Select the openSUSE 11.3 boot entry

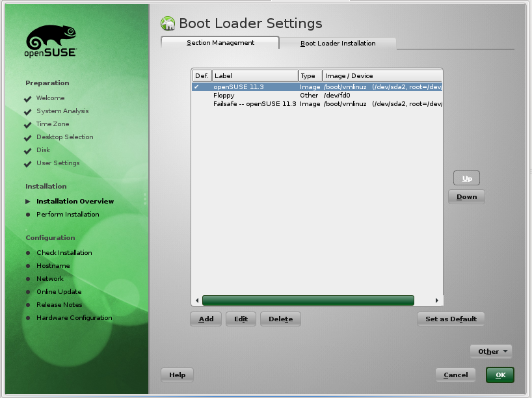click(317, 87)
